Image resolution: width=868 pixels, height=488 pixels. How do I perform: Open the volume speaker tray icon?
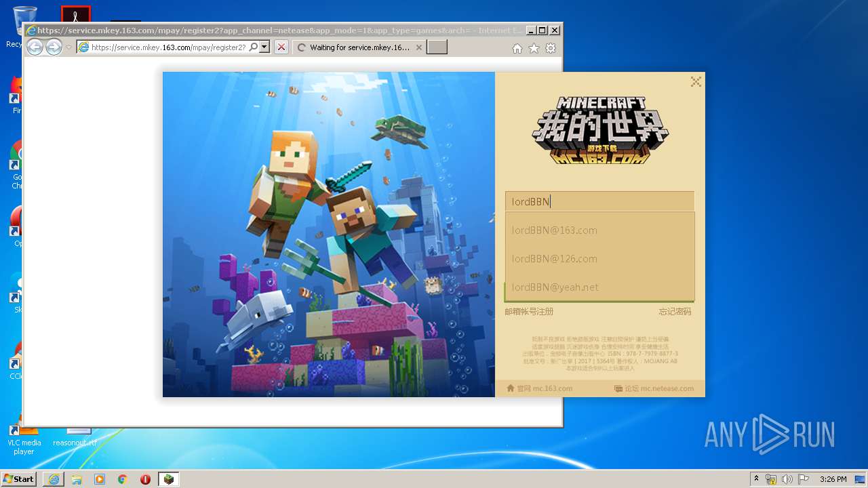[x=787, y=479]
